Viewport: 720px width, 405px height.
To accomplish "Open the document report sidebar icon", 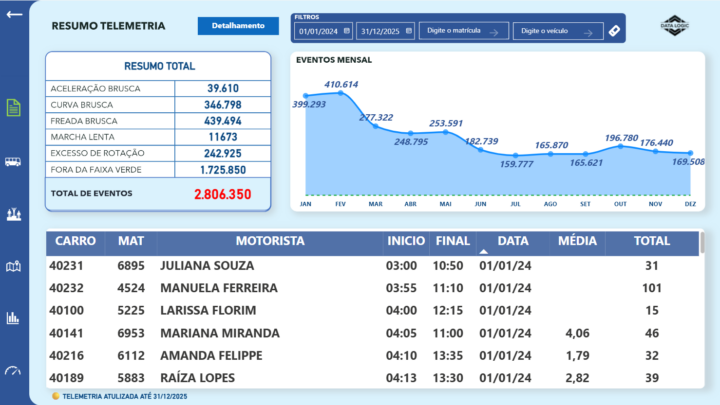I will (x=14, y=108).
